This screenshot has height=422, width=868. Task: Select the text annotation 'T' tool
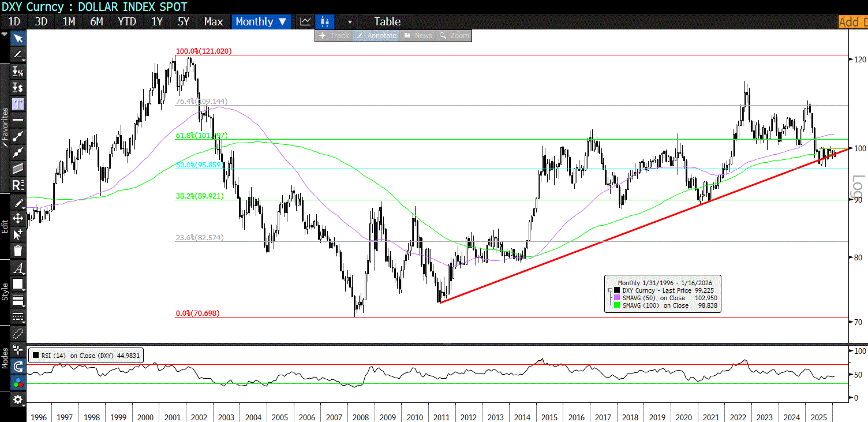(x=18, y=104)
